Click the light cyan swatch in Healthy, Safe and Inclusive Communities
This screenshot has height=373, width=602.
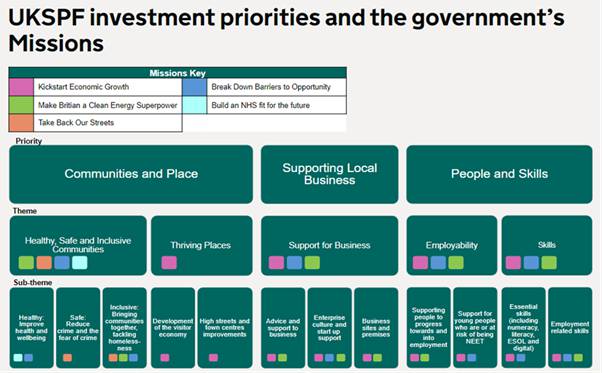79,263
